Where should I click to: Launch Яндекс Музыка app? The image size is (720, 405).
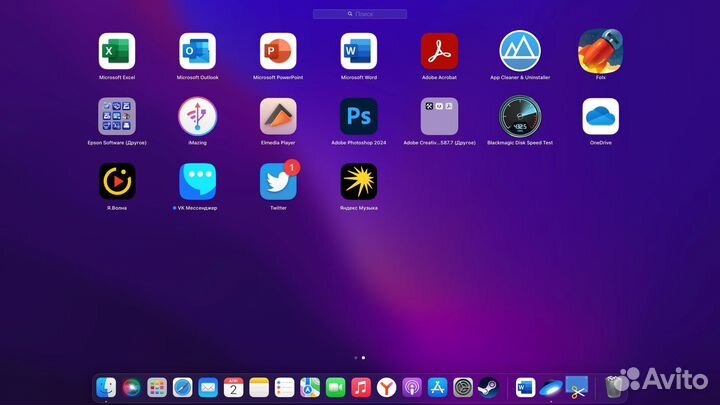click(x=359, y=181)
